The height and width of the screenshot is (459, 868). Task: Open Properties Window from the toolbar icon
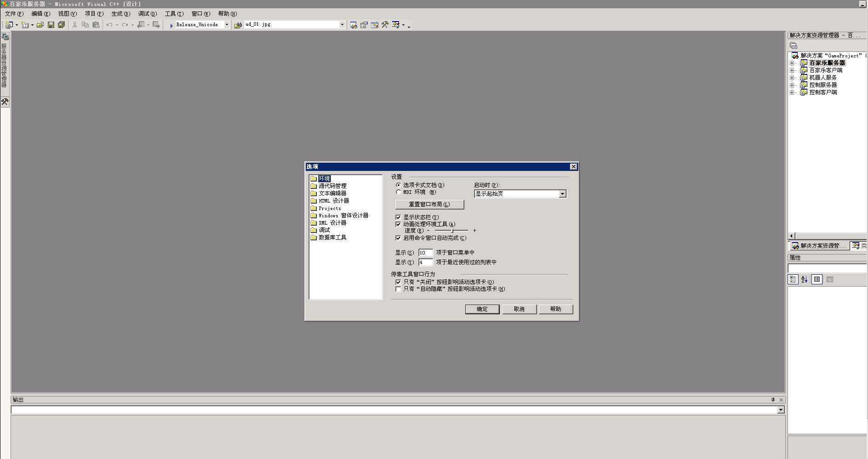coord(364,25)
